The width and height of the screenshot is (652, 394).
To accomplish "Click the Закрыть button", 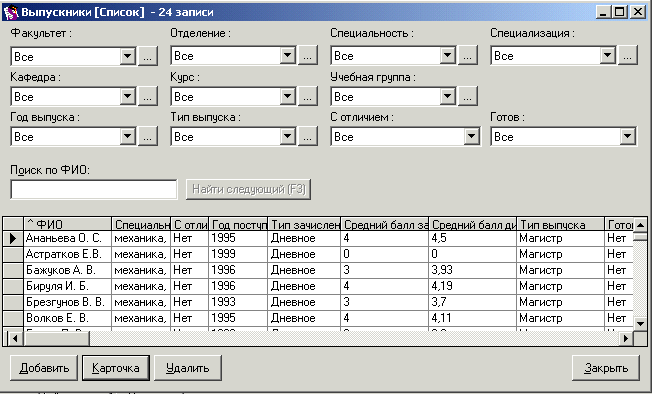I will (x=606, y=368).
